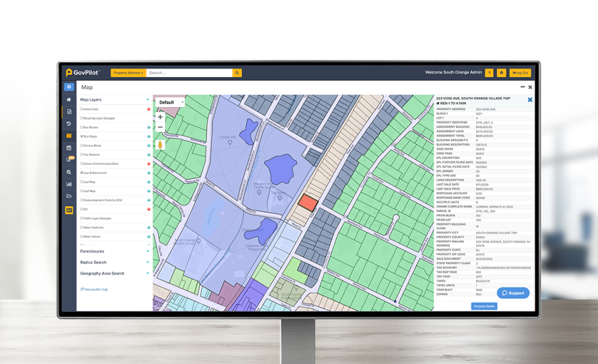The image size is (598, 364).
Task: Open the calendar icon in the sidebar
Action: click(69, 149)
